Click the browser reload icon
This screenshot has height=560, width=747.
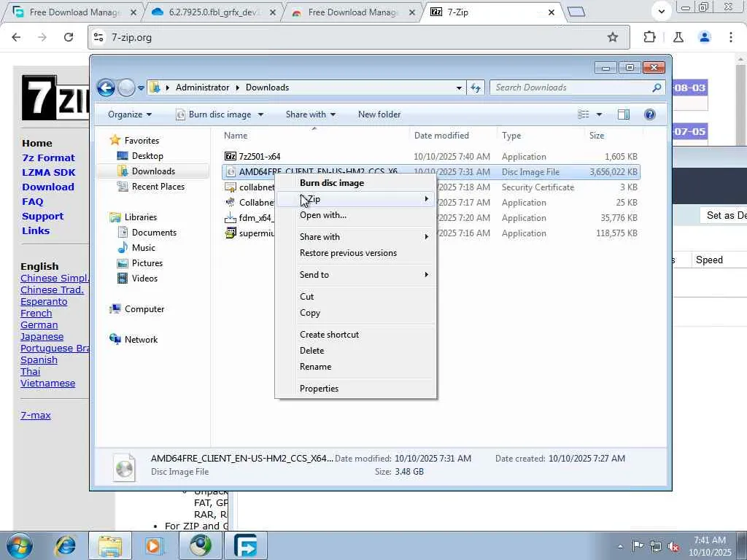pyautogui.click(x=69, y=37)
